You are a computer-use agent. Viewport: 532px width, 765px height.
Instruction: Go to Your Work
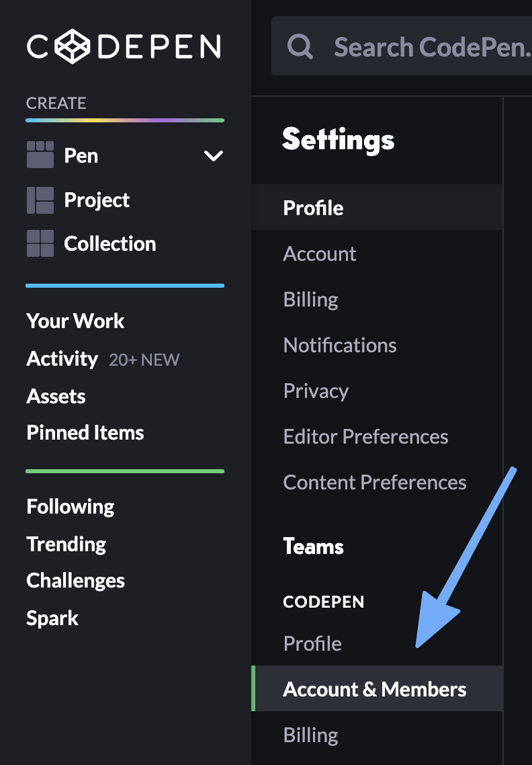tap(75, 321)
